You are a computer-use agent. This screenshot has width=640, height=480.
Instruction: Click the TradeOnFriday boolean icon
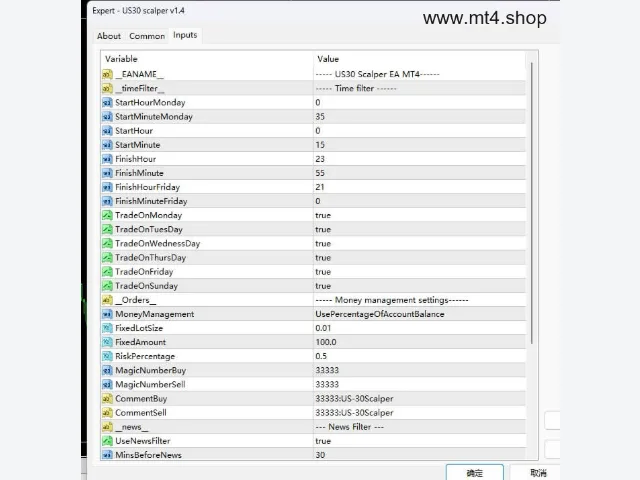[x=107, y=272]
